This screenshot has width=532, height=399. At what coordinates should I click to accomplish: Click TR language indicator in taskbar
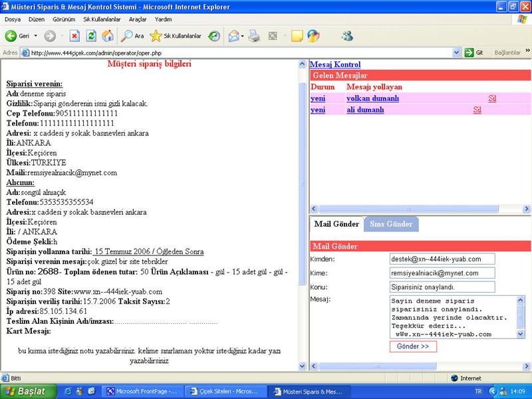(x=478, y=391)
